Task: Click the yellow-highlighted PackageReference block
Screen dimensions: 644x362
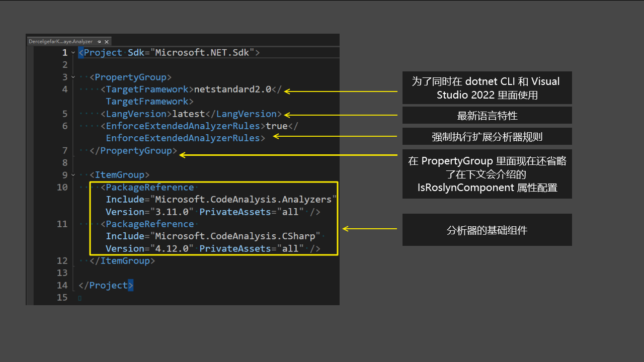Action: (x=213, y=218)
